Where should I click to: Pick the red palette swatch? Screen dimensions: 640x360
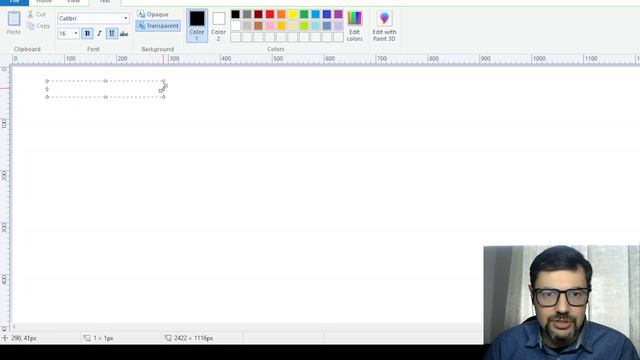point(270,14)
